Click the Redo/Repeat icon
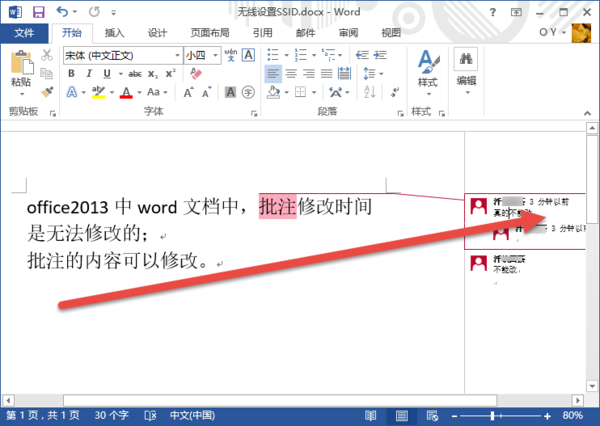 click(94, 12)
